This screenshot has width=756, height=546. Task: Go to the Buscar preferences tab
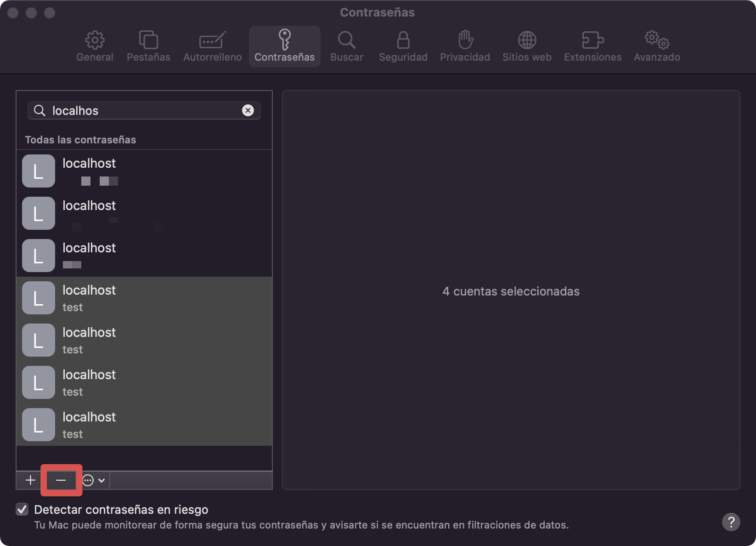point(347,46)
